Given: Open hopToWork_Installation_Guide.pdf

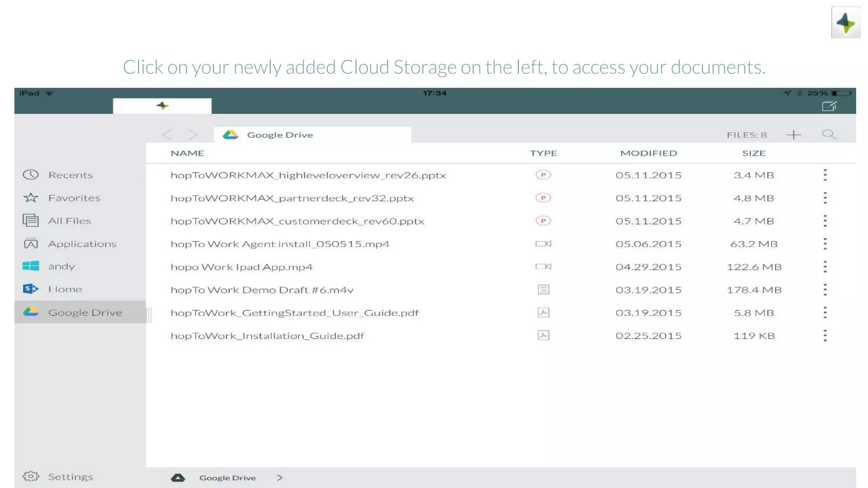Looking at the screenshot, I should tap(267, 335).
